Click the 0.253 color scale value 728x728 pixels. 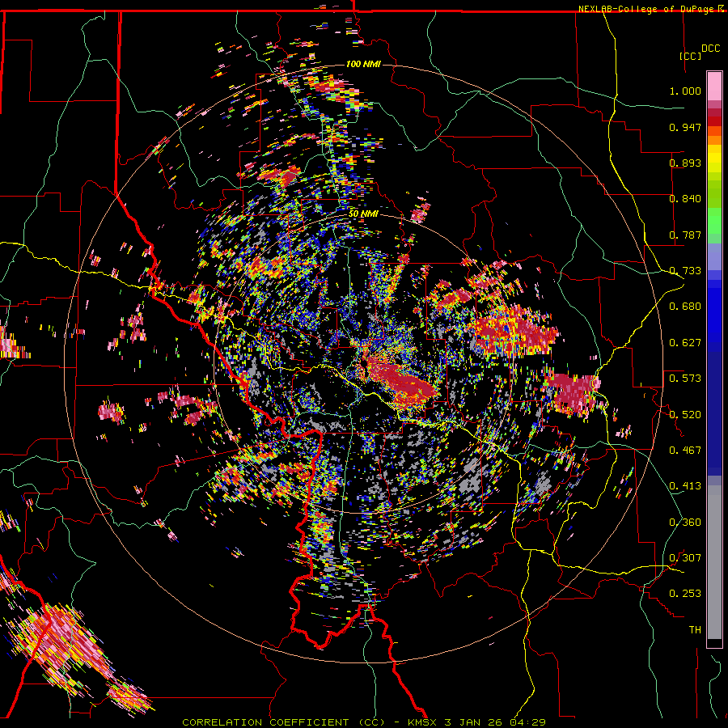685,594
